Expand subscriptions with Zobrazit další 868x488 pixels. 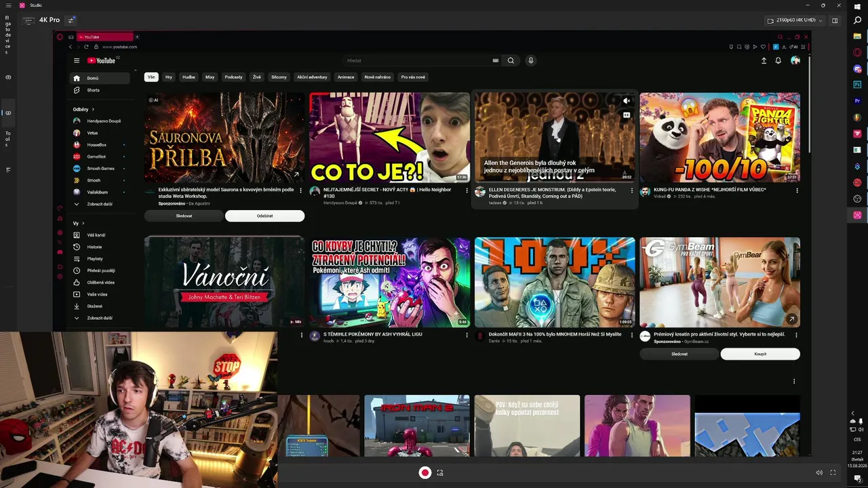[x=100, y=204]
